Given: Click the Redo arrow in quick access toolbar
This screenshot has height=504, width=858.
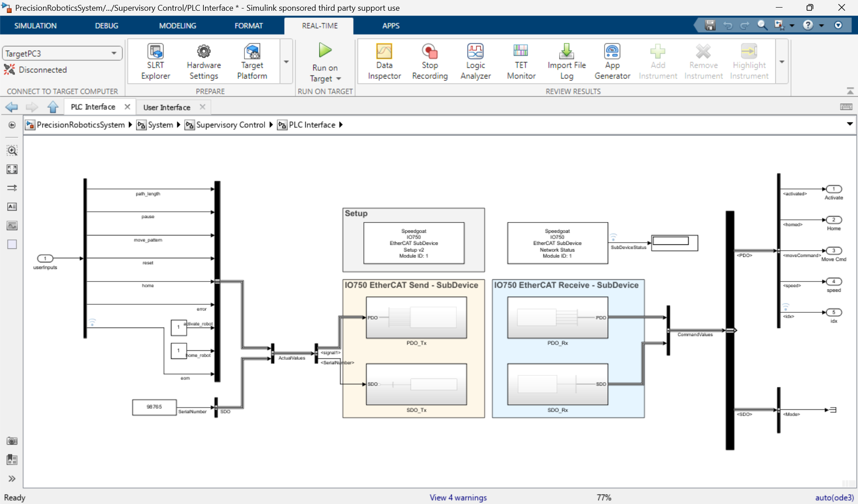Looking at the screenshot, I should point(745,25).
